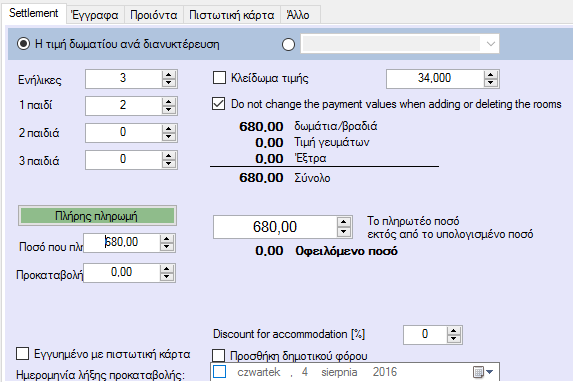Click the 1 παιδί value field

pos(124,106)
